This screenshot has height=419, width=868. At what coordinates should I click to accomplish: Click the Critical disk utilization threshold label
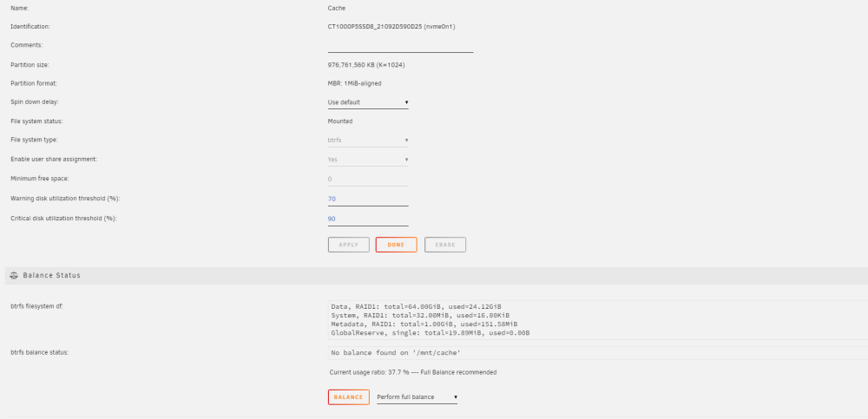63,218
